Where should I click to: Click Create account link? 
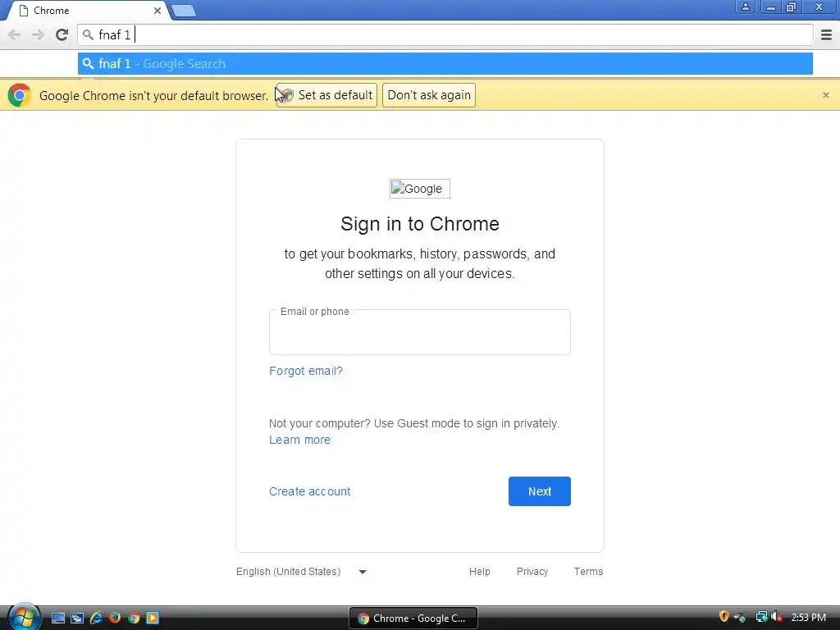click(309, 491)
